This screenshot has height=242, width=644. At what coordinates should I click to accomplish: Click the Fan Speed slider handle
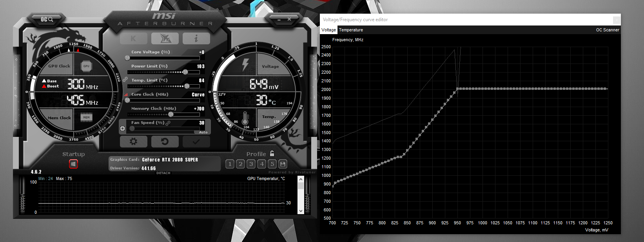(x=132, y=128)
